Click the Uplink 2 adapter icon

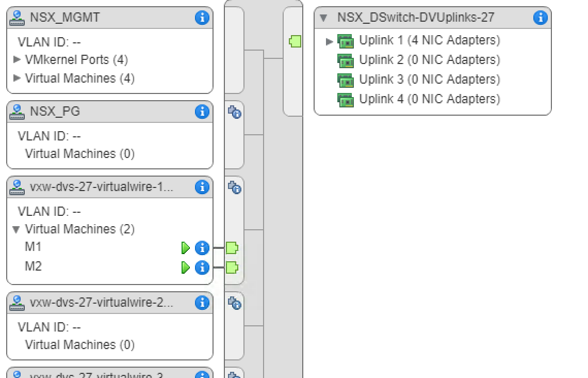click(346, 61)
